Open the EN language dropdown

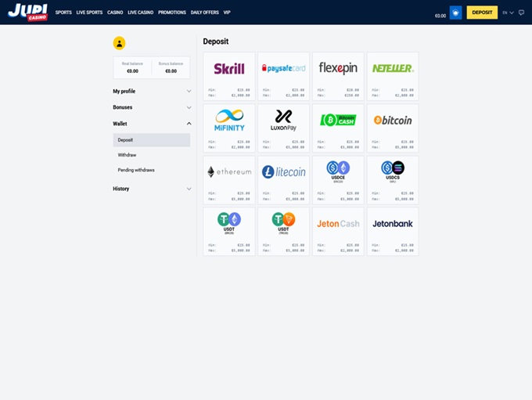[x=508, y=13]
